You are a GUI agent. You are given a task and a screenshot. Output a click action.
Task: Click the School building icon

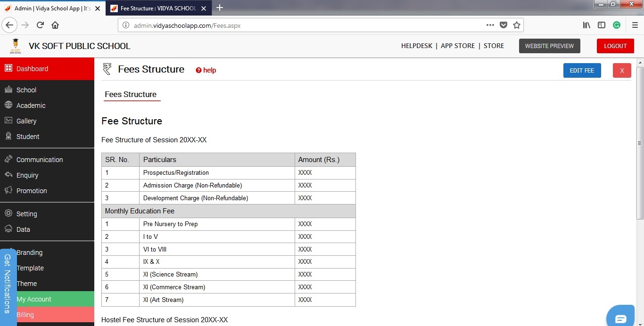8,90
